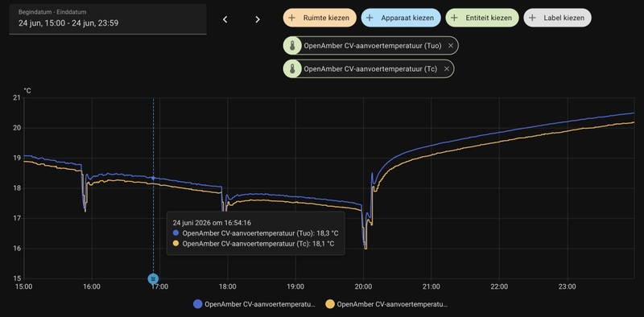This screenshot has height=317, width=644.
Task: Go to next date range arrow
Action: point(258,19)
